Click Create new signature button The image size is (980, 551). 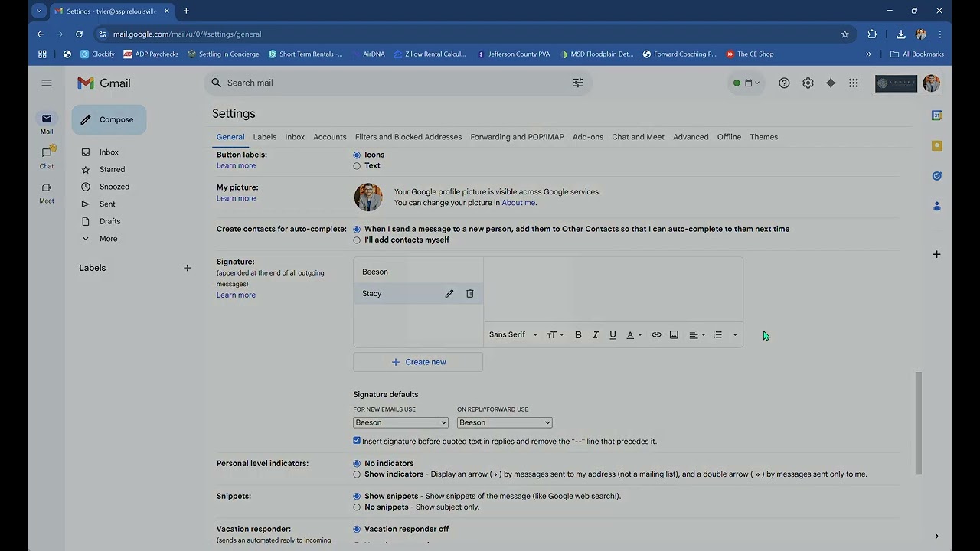pyautogui.click(x=418, y=362)
